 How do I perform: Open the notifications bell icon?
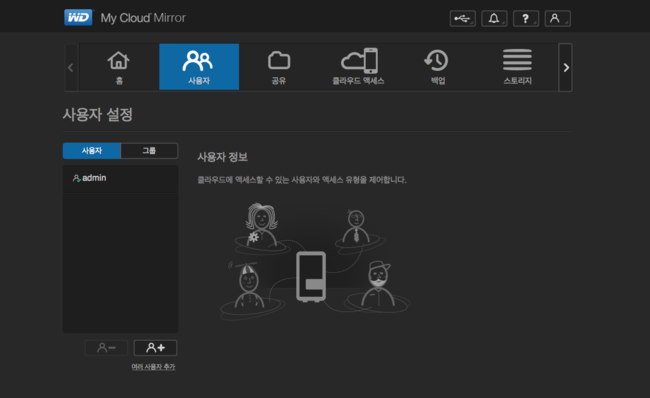click(494, 19)
